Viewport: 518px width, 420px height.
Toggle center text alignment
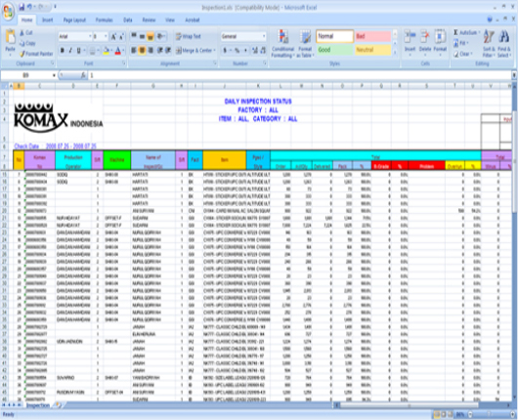(x=142, y=51)
